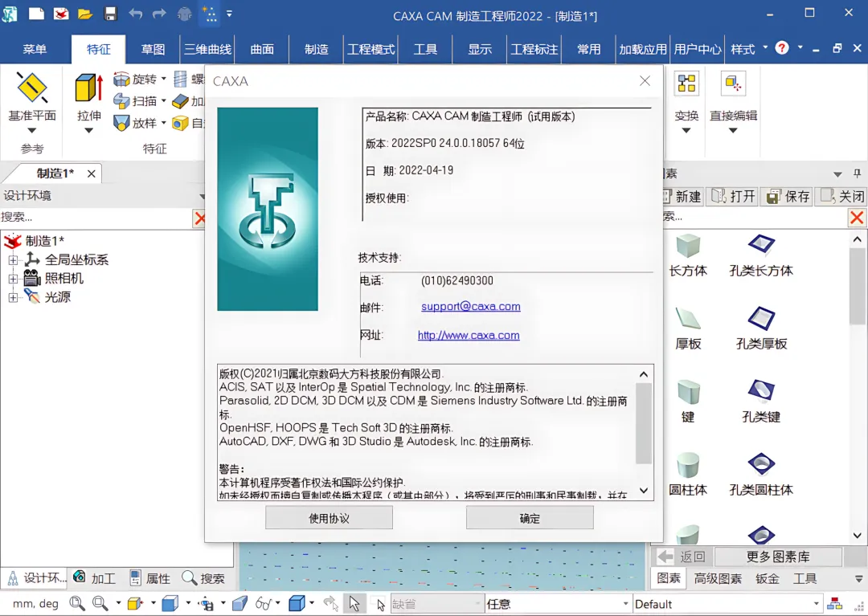Click the pin icon of the element library panel
The height and width of the screenshot is (616, 868).
click(857, 173)
